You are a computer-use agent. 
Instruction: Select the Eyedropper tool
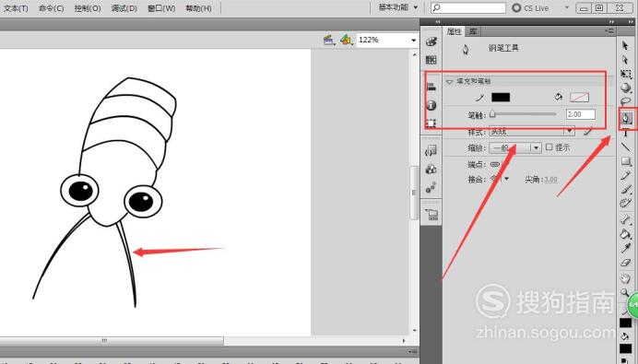(x=625, y=248)
